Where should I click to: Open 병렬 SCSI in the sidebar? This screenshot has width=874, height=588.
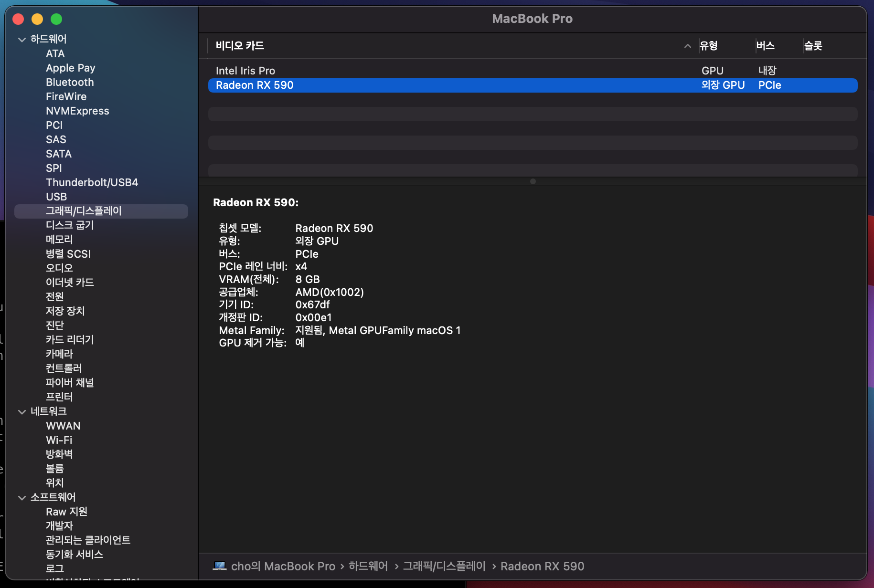pos(68,254)
